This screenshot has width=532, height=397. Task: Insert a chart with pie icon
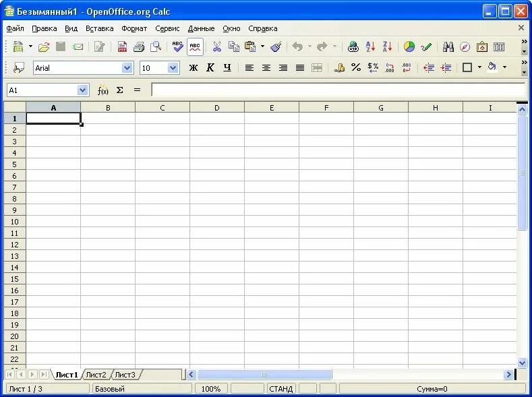pos(409,47)
